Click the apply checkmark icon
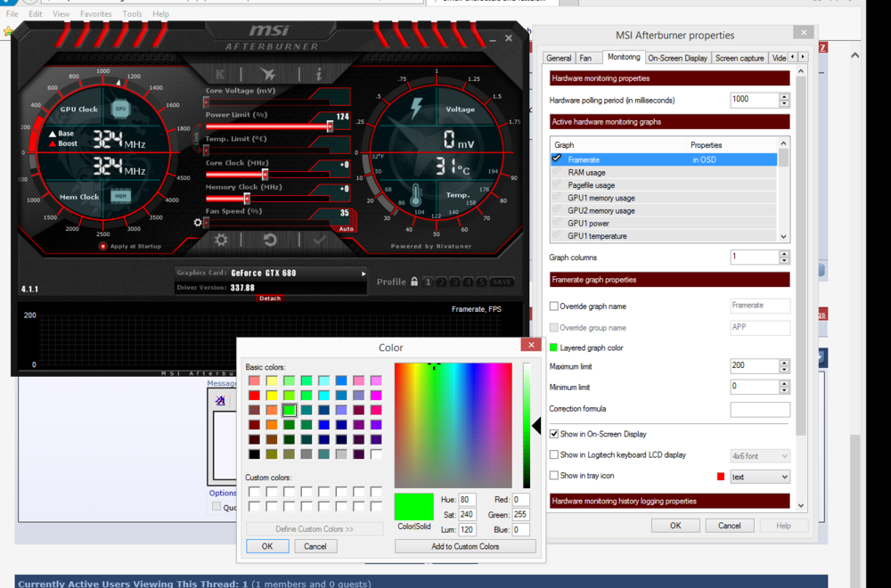The height and width of the screenshot is (588, 891). tap(319, 240)
